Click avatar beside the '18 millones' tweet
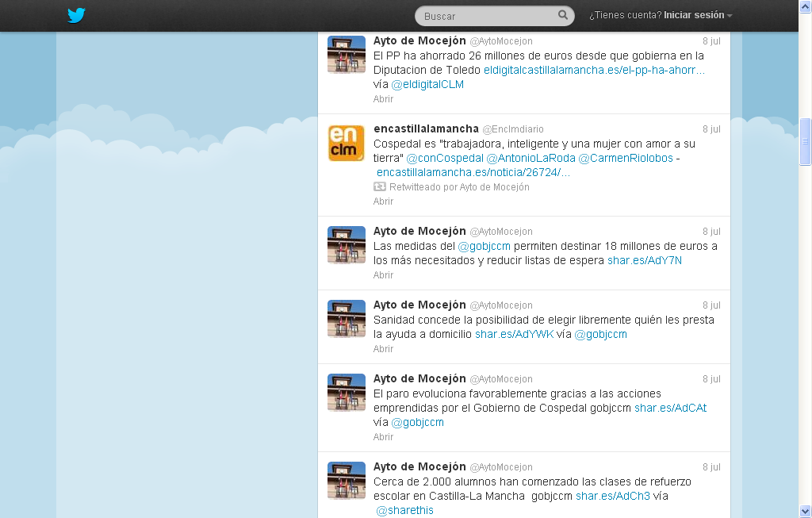Screen dimensions: 812x518 347,244
